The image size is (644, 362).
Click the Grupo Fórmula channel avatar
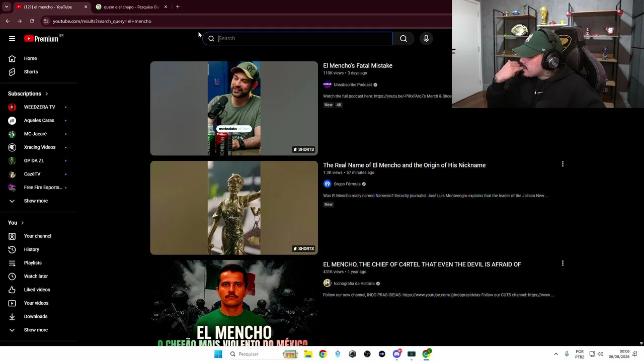point(327,184)
